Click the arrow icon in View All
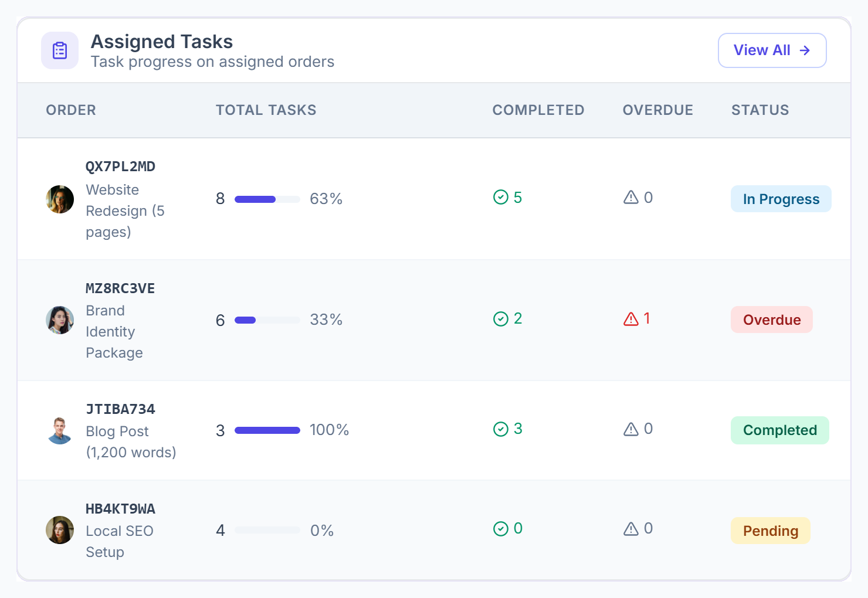Image resolution: width=868 pixels, height=598 pixels. pyautogui.click(x=805, y=50)
